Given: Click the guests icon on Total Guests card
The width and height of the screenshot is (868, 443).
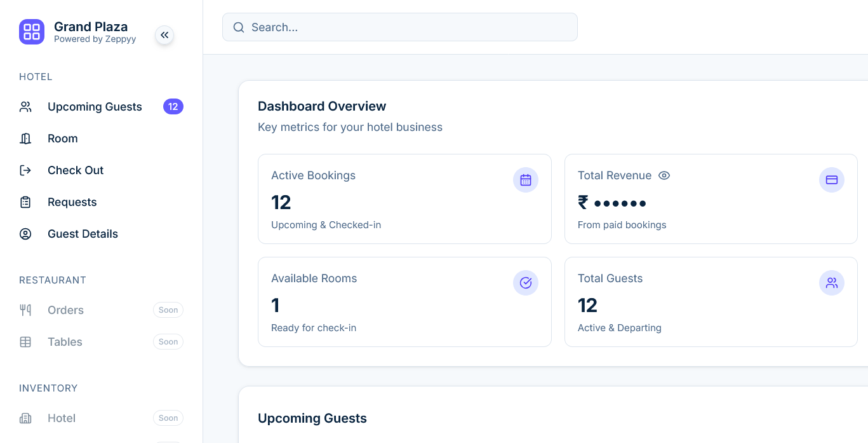Looking at the screenshot, I should [x=832, y=283].
